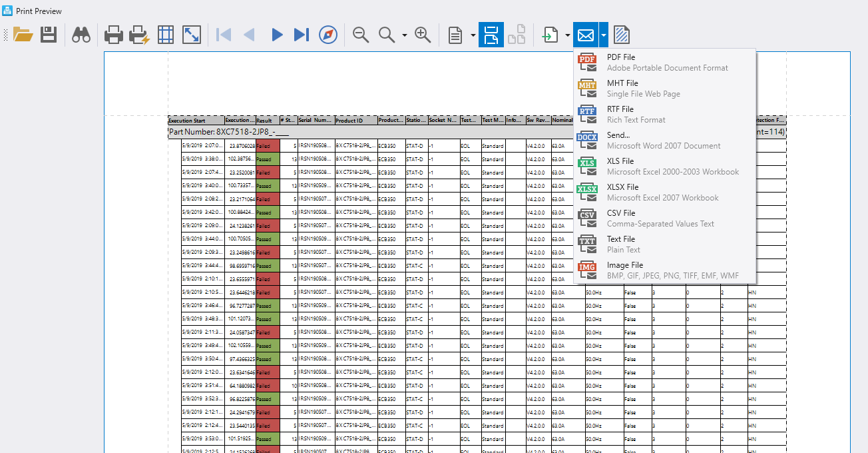This screenshot has width=868, height=453.
Task: Click the Product ID column header
Action: (356, 121)
